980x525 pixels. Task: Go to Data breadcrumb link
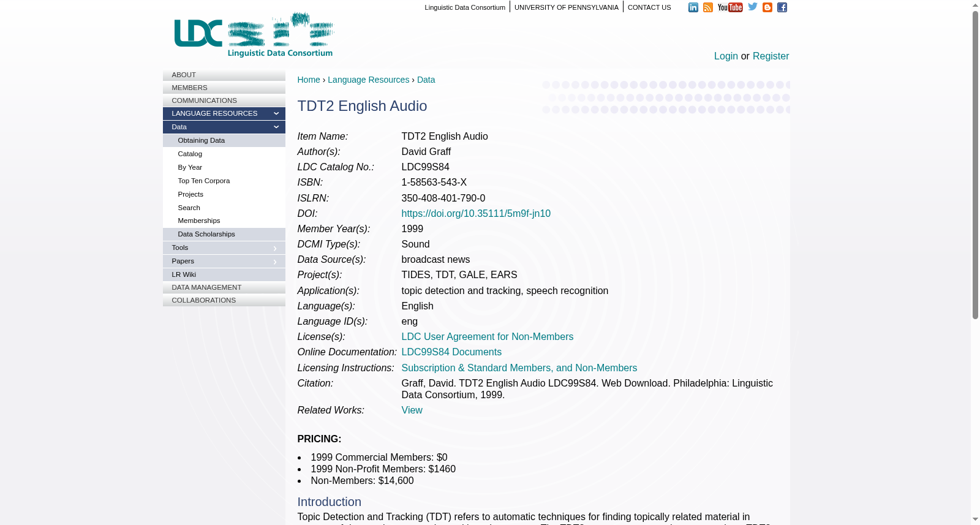(x=426, y=80)
